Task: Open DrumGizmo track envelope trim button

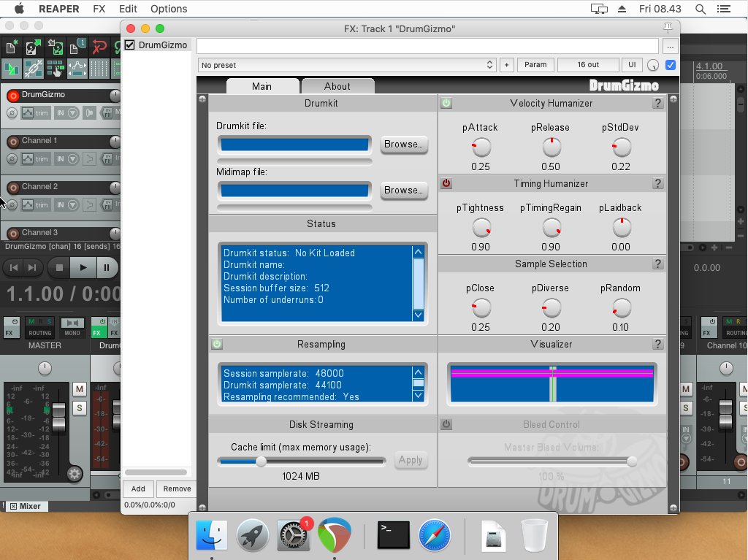Action: pos(35,113)
